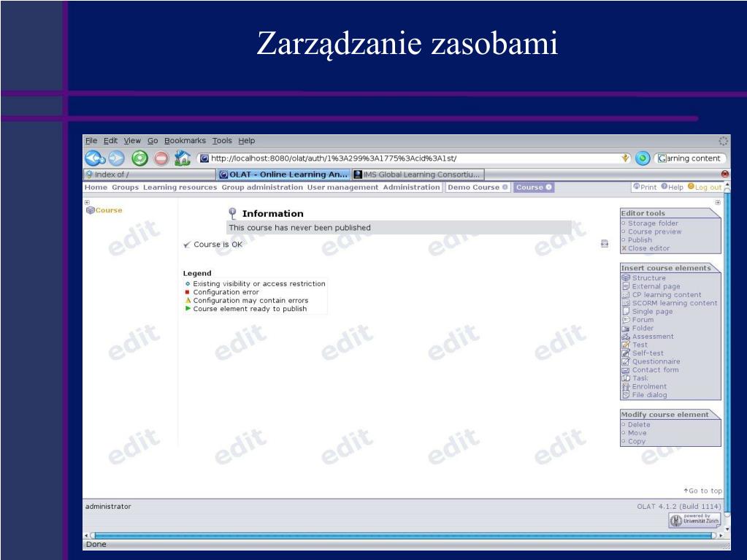The width and height of the screenshot is (747, 560).
Task: Go to OLAT Home navigation link
Action: (96, 187)
